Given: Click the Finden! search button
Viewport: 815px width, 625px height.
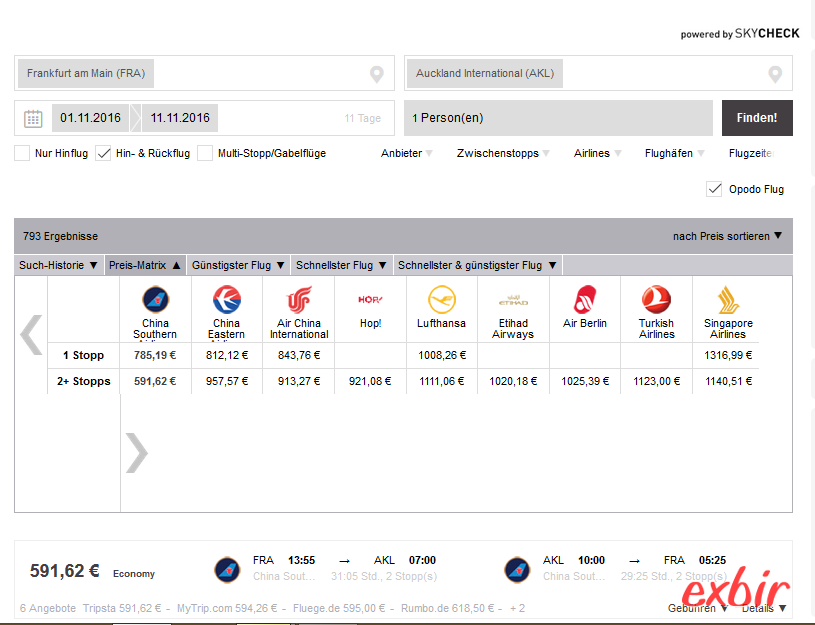Looking at the screenshot, I should tap(757, 118).
